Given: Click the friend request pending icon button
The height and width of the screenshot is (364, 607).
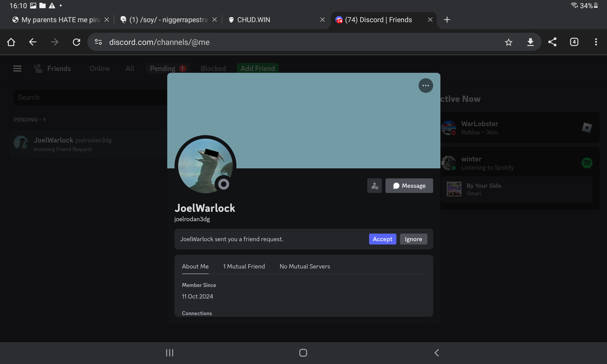Looking at the screenshot, I should [375, 186].
